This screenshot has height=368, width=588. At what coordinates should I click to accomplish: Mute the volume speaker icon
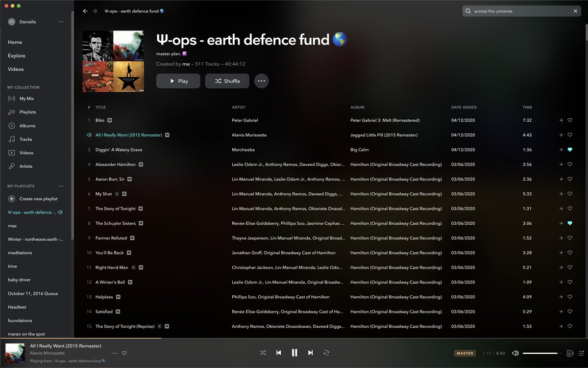[515, 353]
